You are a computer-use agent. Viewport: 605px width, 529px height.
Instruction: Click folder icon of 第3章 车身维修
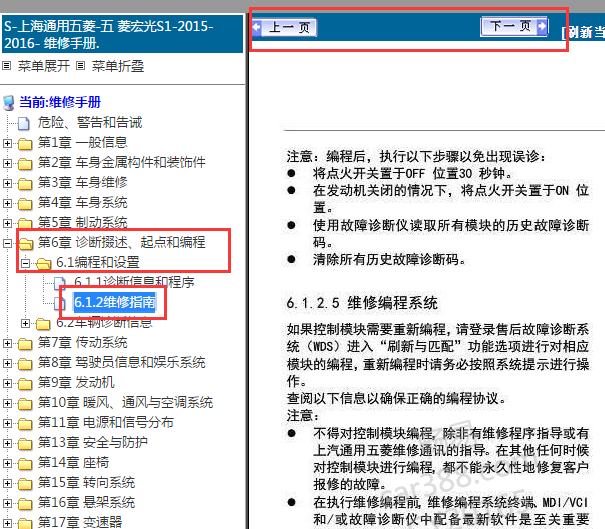click(25, 184)
